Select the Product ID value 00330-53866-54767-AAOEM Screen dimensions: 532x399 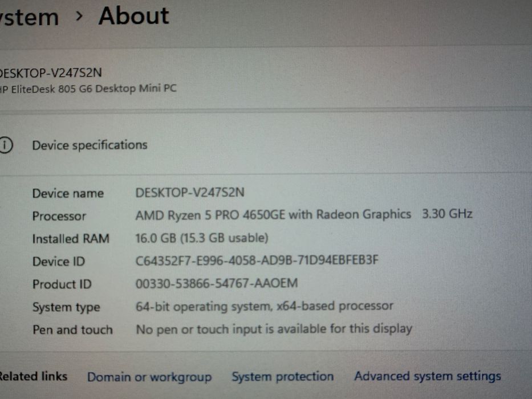click(217, 283)
